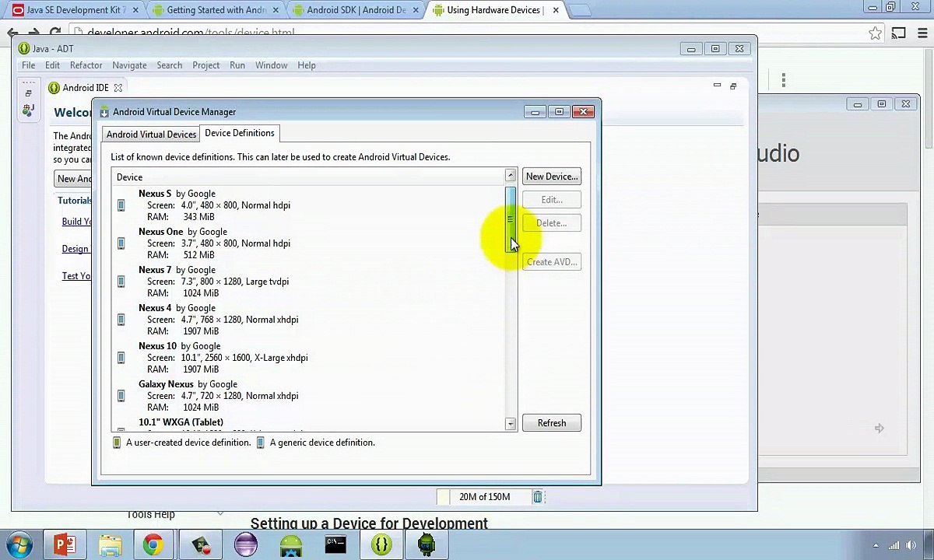
Task: Click the device list scroll down arrow
Action: pyautogui.click(x=510, y=424)
